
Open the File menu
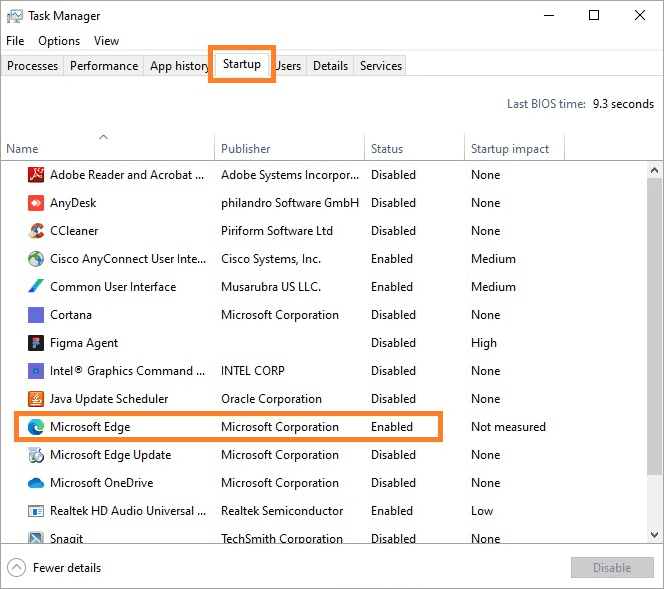[15, 41]
